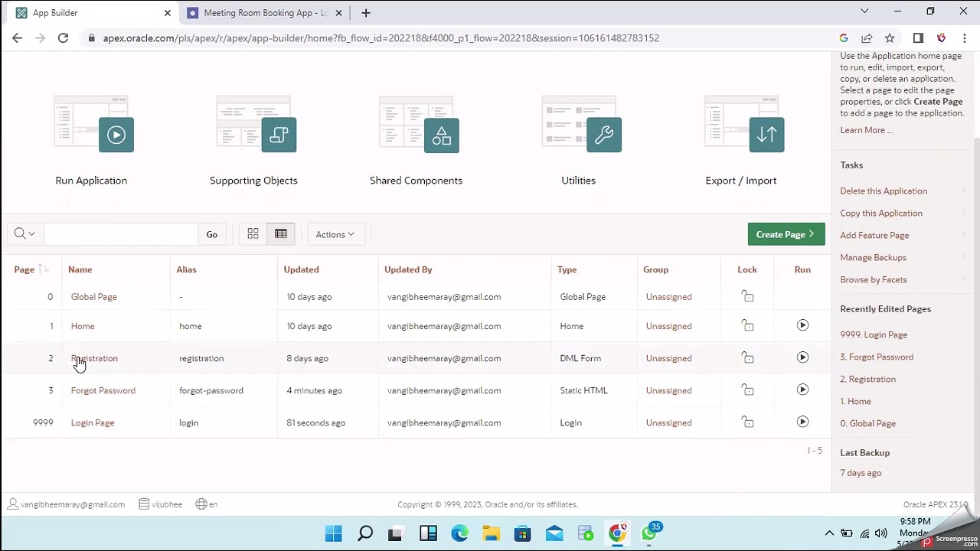Open recently edited 0. Global Page

coord(867,423)
